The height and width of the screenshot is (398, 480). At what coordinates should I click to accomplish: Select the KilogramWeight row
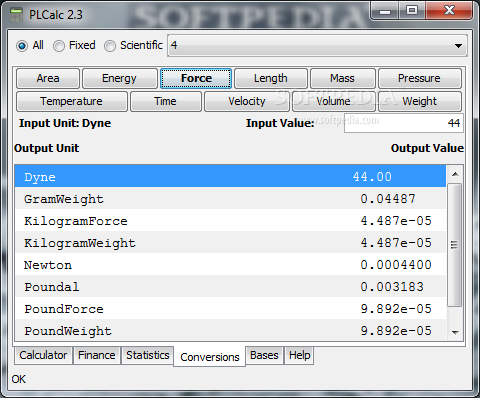click(230, 242)
